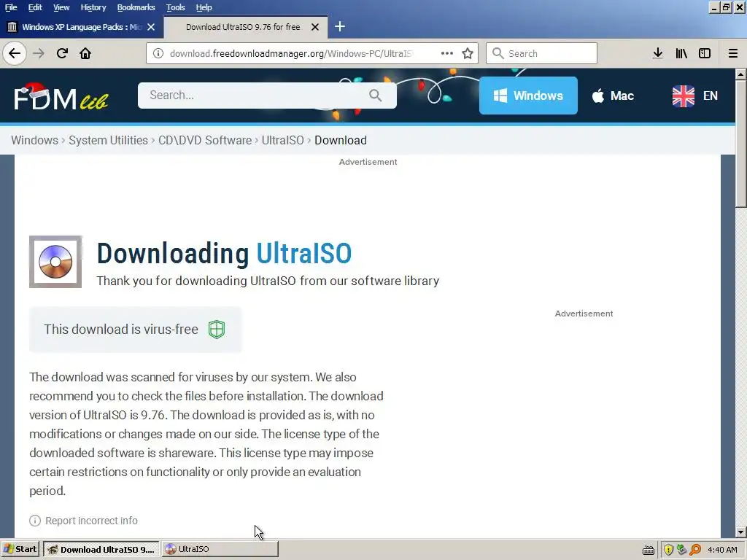The width and height of the screenshot is (747, 560).
Task: Open the UltraISO breadcrumb link
Action: click(x=282, y=140)
